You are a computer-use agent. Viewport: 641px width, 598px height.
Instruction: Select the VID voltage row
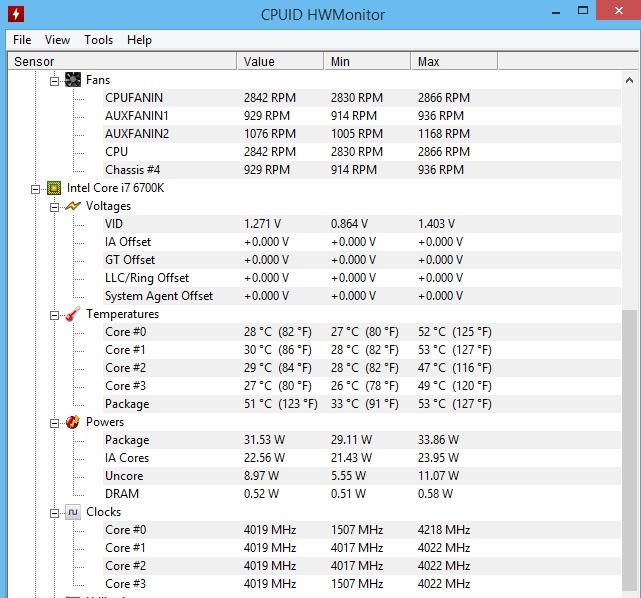point(362,224)
